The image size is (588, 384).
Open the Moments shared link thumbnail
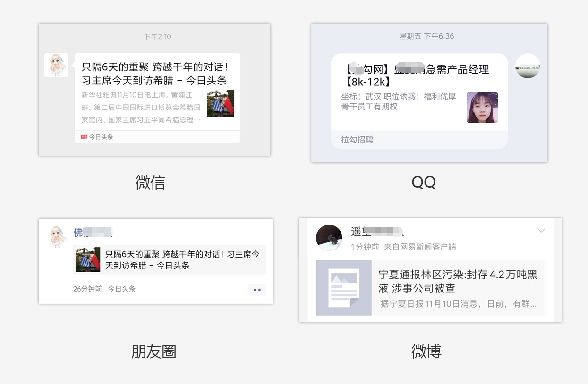(x=88, y=259)
